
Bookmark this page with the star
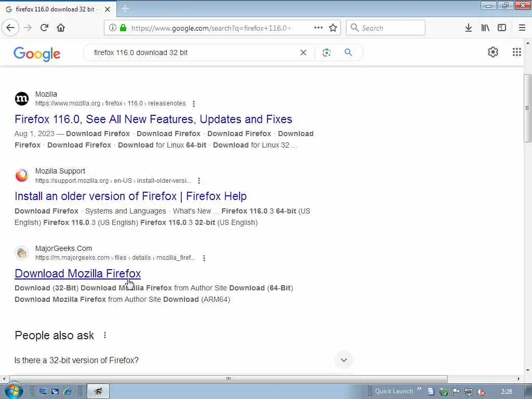tap(333, 28)
